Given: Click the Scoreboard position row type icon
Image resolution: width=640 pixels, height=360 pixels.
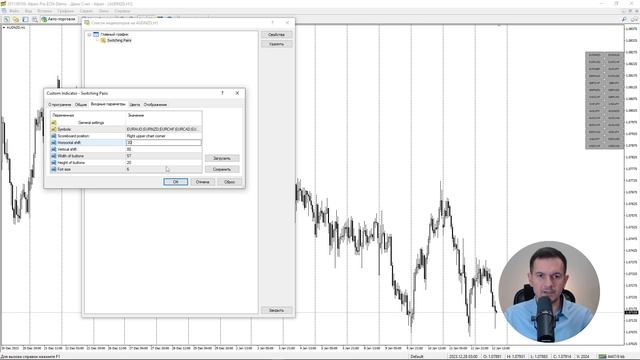Looking at the screenshot, I should 53,136.
